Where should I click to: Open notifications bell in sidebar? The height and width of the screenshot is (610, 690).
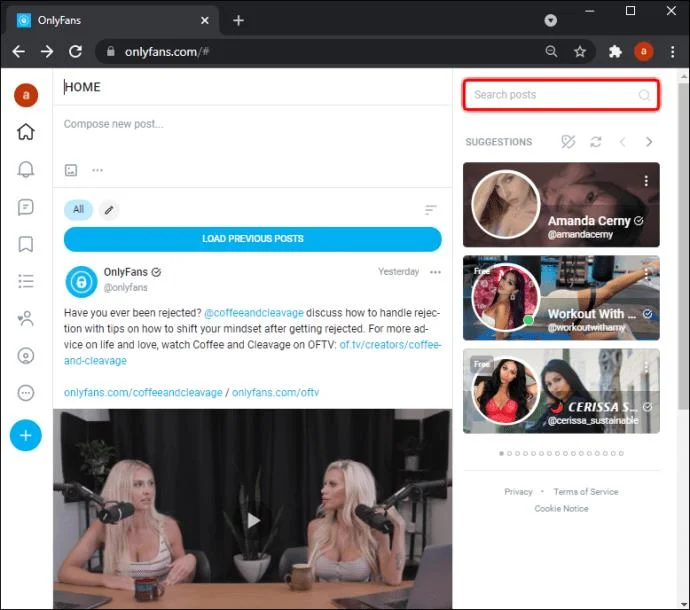[26, 169]
